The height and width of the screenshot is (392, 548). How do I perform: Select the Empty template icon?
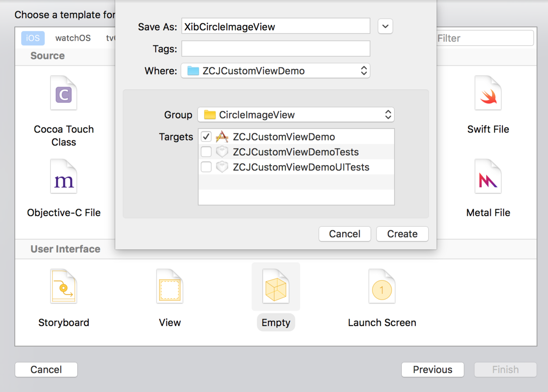pos(276,286)
